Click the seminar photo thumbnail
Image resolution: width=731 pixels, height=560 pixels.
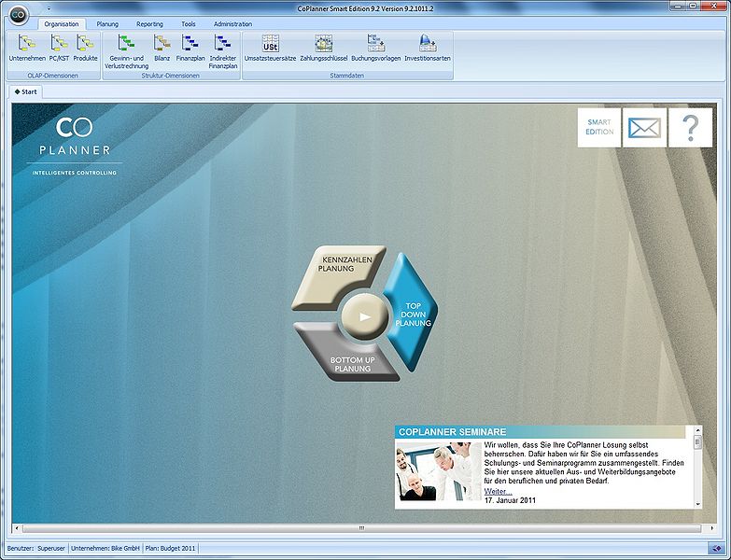tap(439, 471)
